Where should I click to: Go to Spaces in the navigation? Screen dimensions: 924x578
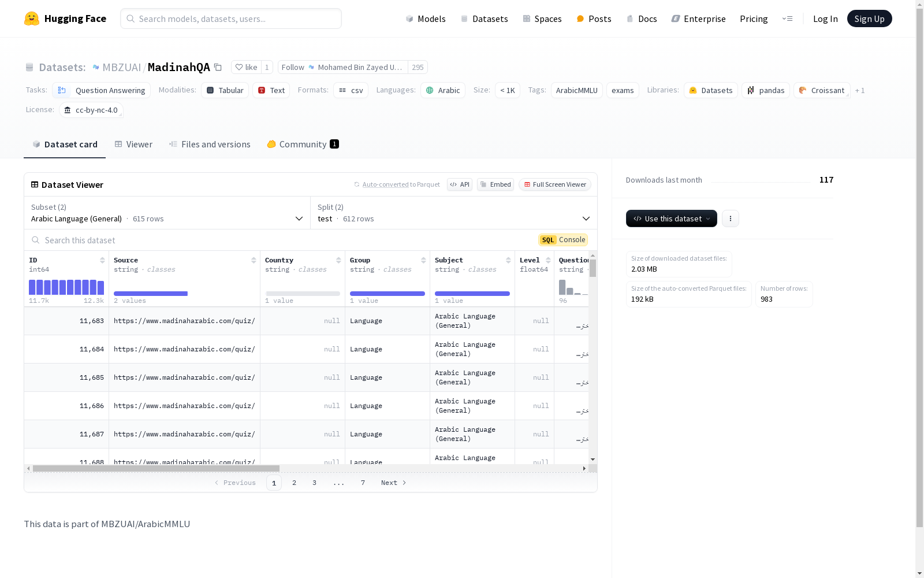(542, 18)
